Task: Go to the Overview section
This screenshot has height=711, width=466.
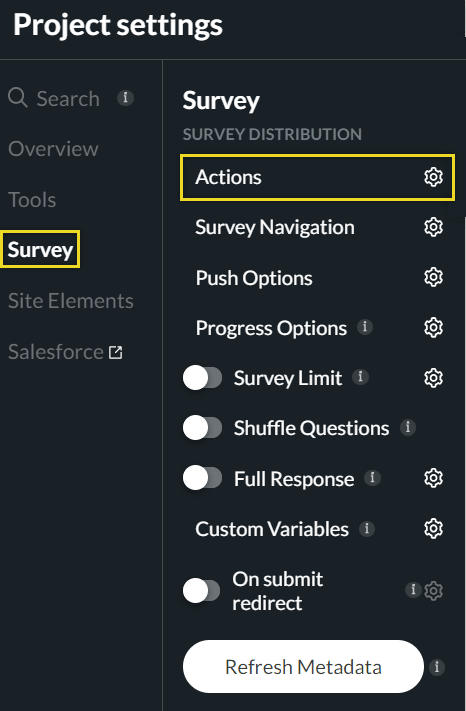Action: 53,149
